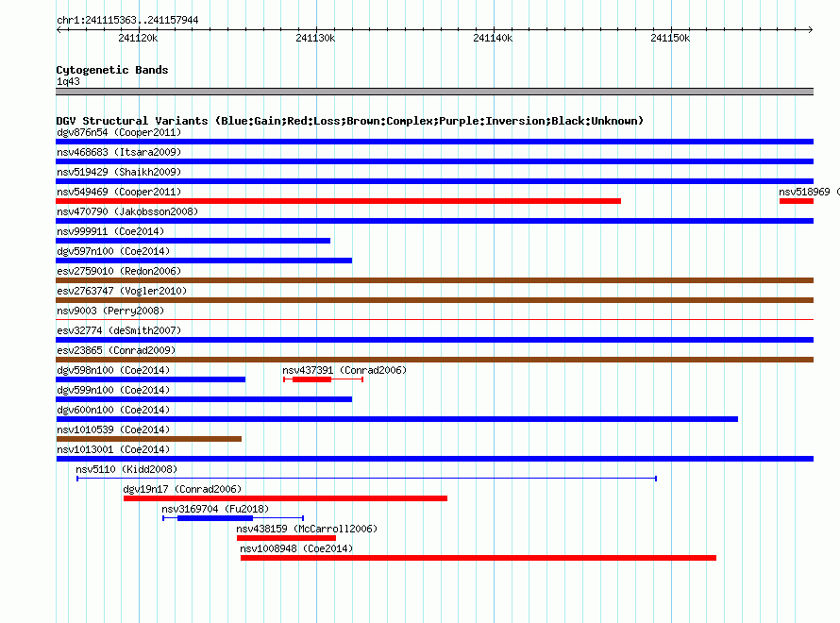This screenshot has height=623, width=840.
Task: Click the thin blue nsv5110 (Kidd2008) line
Action: (367, 479)
